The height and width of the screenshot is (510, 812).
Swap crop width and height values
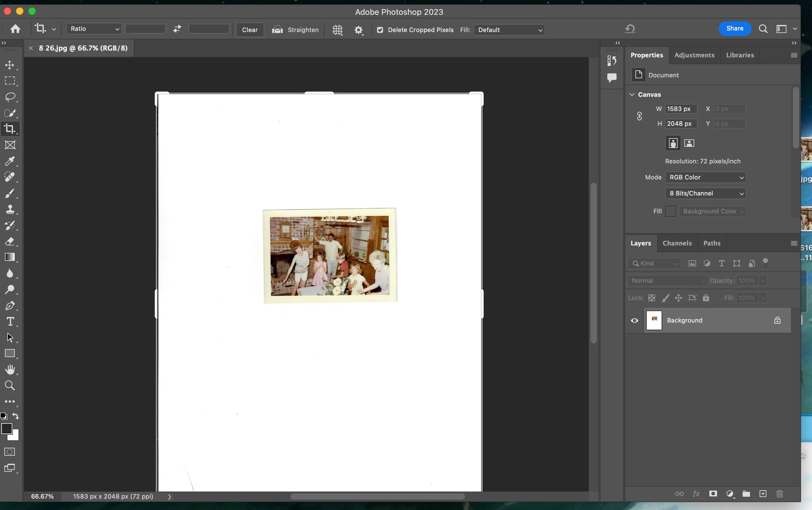(x=177, y=29)
